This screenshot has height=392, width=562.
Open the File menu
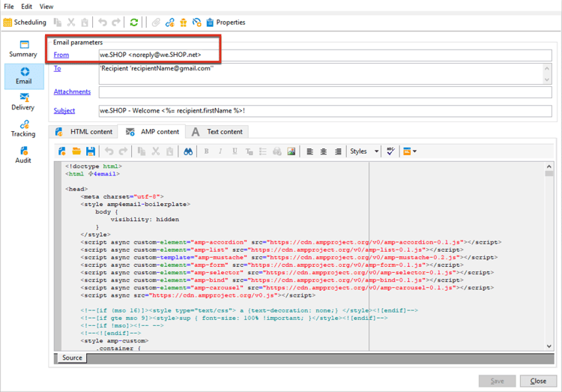coord(9,7)
